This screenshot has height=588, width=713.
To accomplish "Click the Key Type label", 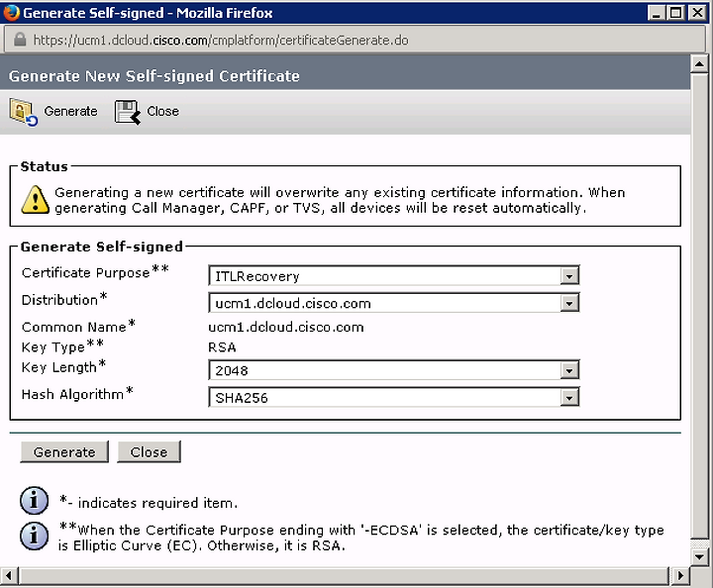I will tap(62, 346).
